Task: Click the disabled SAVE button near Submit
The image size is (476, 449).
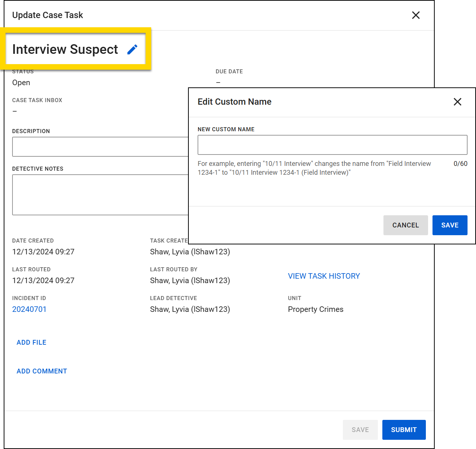Action: click(x=360, y=429)
